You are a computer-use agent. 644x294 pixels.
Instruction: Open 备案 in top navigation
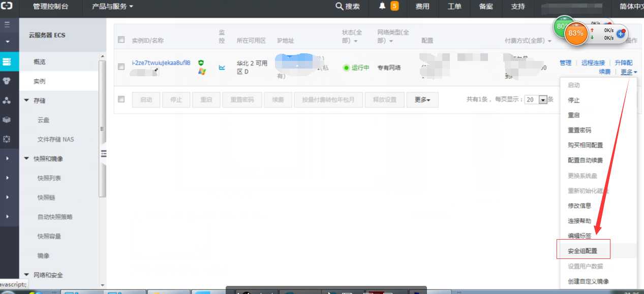click(486, 7)
